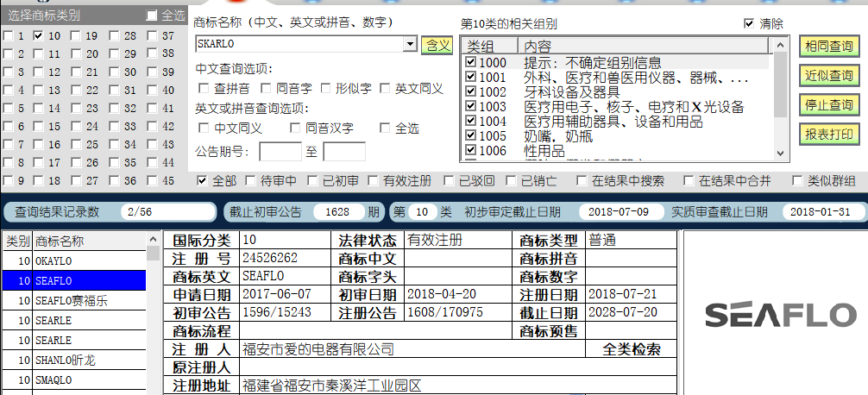Enable 查拼音 option

pos(203,88)
